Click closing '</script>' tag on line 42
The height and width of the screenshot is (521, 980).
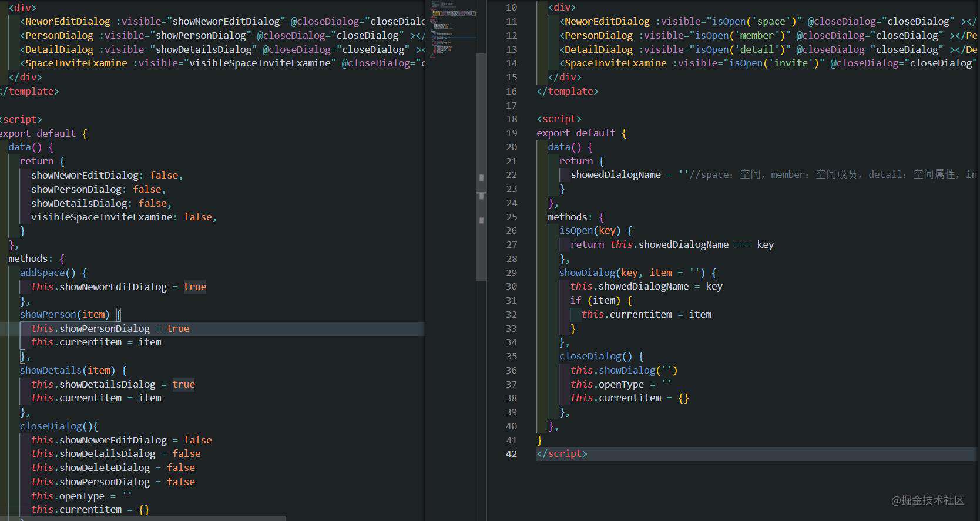click(x=562, y=454)
